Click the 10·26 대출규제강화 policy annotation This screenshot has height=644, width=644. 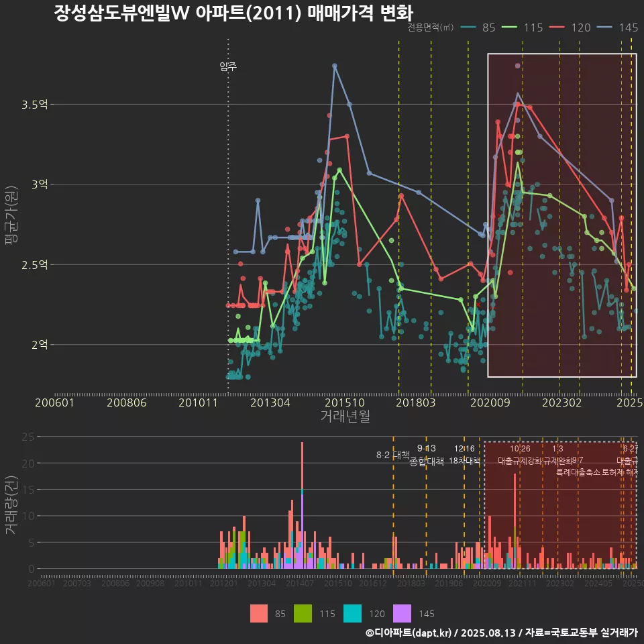click(x=520, y=455)
